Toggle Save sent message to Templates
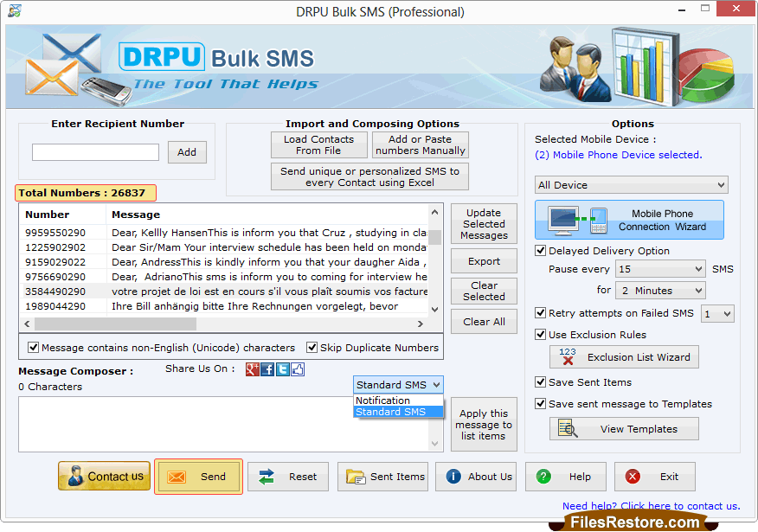 [541, 403]
